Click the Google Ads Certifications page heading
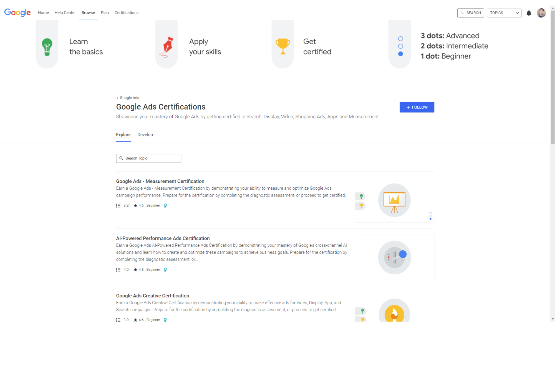 point(161,107)
